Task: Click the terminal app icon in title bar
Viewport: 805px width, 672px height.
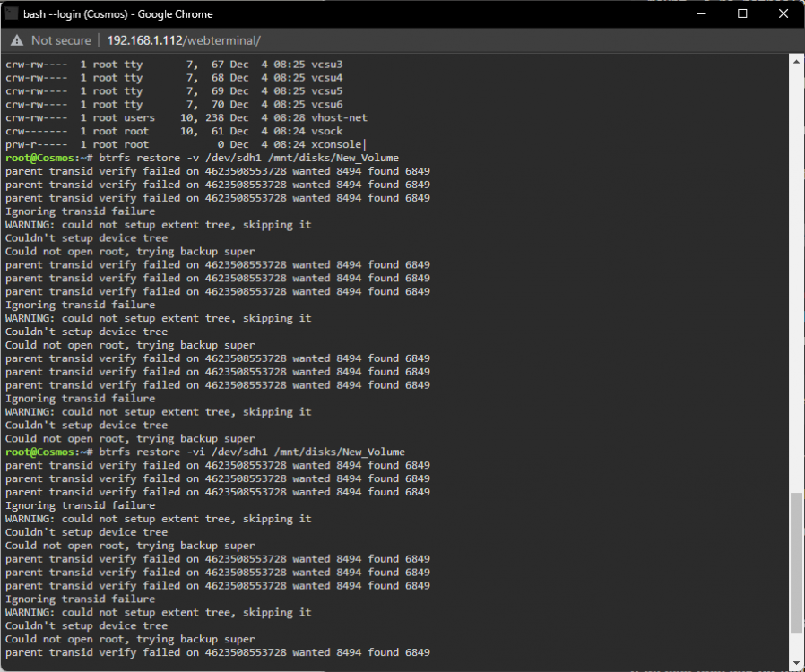Action: pyautogui.click(x=12, y=13)
